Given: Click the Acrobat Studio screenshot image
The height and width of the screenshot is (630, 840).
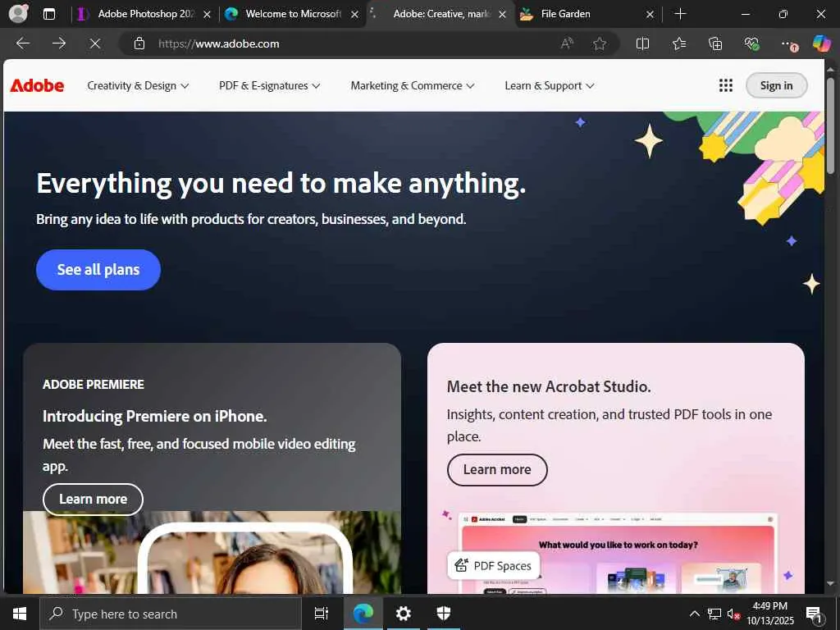Looking at the screenshot, I should pos(616,552).
